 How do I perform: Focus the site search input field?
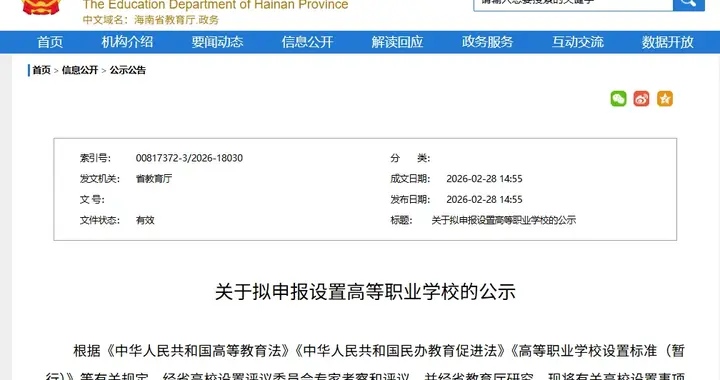tap(573, 4)
